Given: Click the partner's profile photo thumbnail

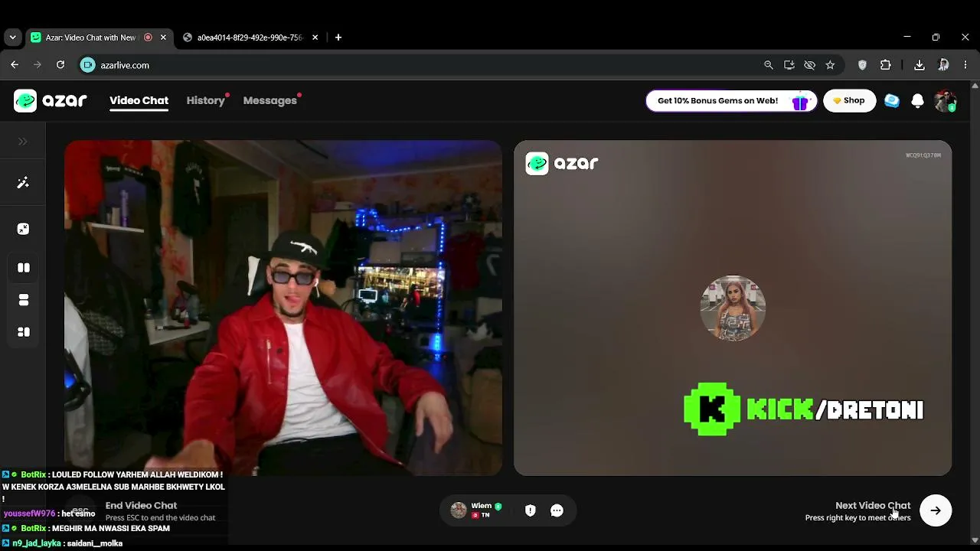Looking at the screenshot, I should [x=733, y=308].
